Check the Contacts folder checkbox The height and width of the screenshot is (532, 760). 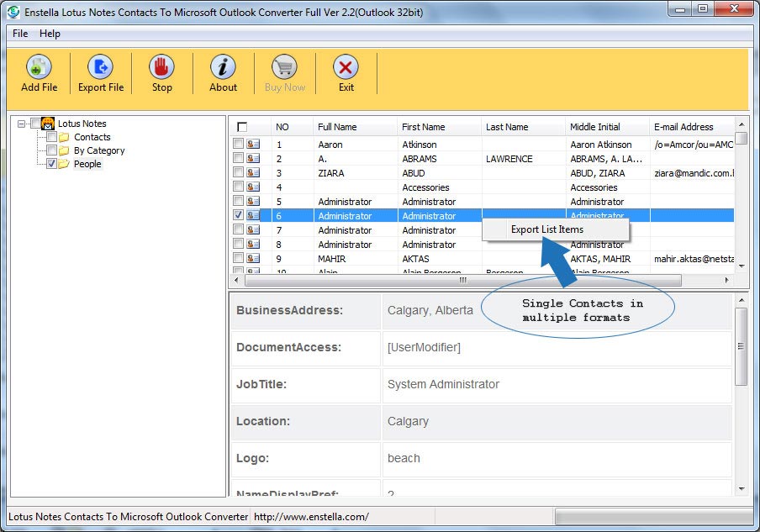pyautogui.click(x=52, y=137)
